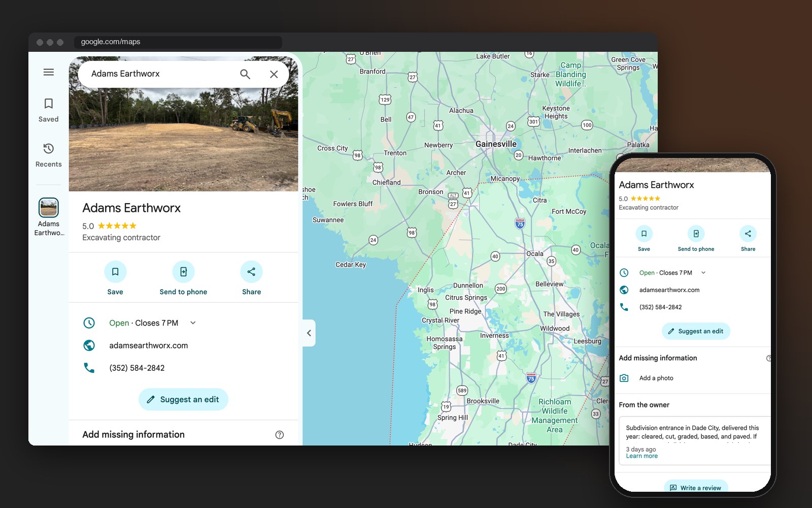
Task: Tap phone number in the phone view
Action: click(661, 307)
